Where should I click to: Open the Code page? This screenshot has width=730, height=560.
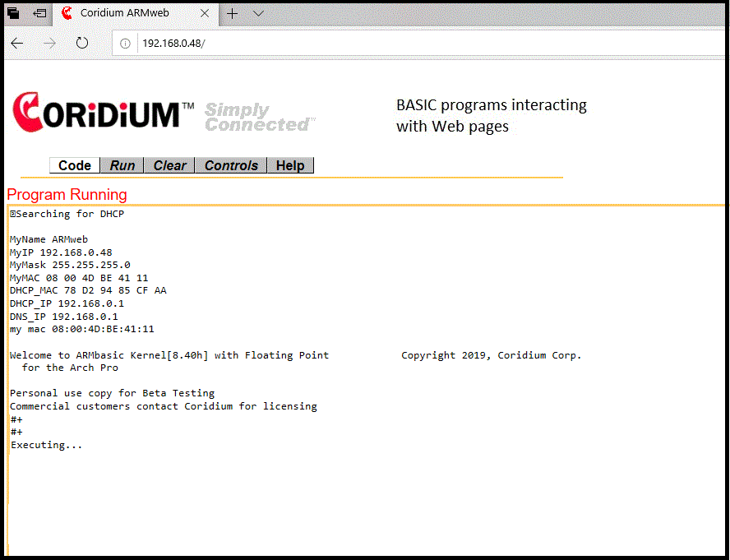pos(75,165)
